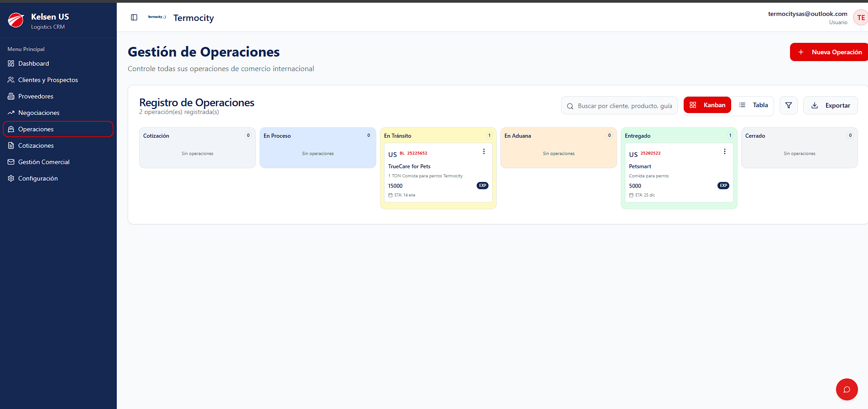868x409 pixels.
Task: Click the search magnifier icon
Action: (x=570, y=106)
